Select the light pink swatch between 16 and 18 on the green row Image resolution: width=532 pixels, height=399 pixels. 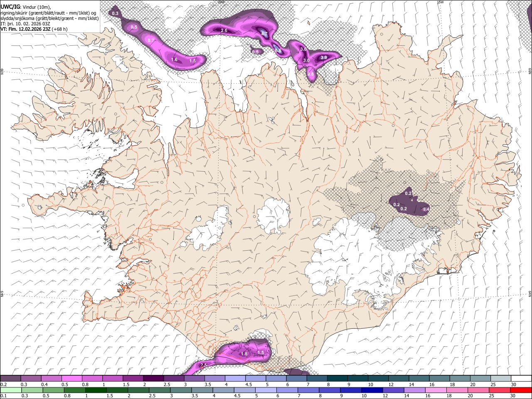coord(435,390)
